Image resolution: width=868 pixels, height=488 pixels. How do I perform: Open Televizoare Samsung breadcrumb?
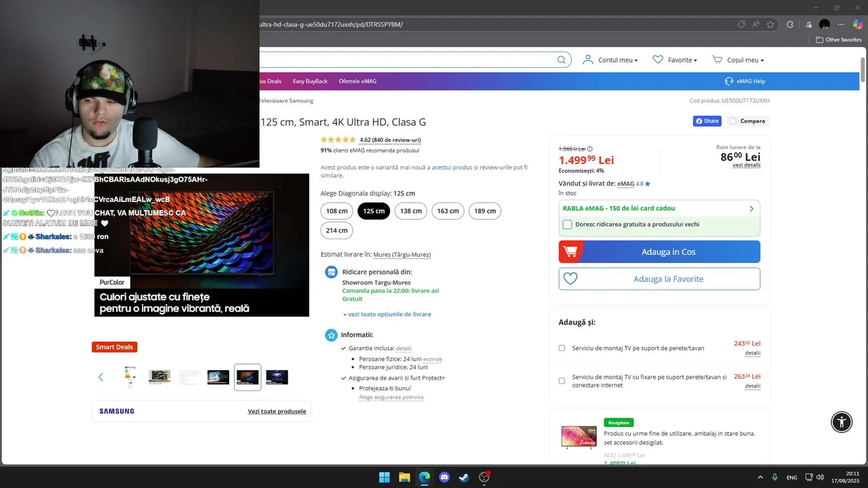click(x=286, y=100)
